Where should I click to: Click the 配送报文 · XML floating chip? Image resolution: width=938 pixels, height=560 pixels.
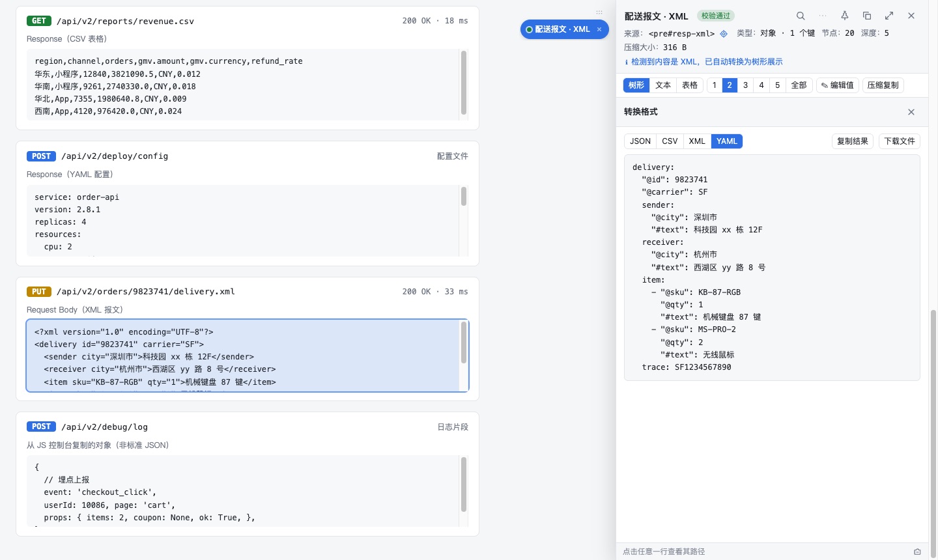(564, 29)
